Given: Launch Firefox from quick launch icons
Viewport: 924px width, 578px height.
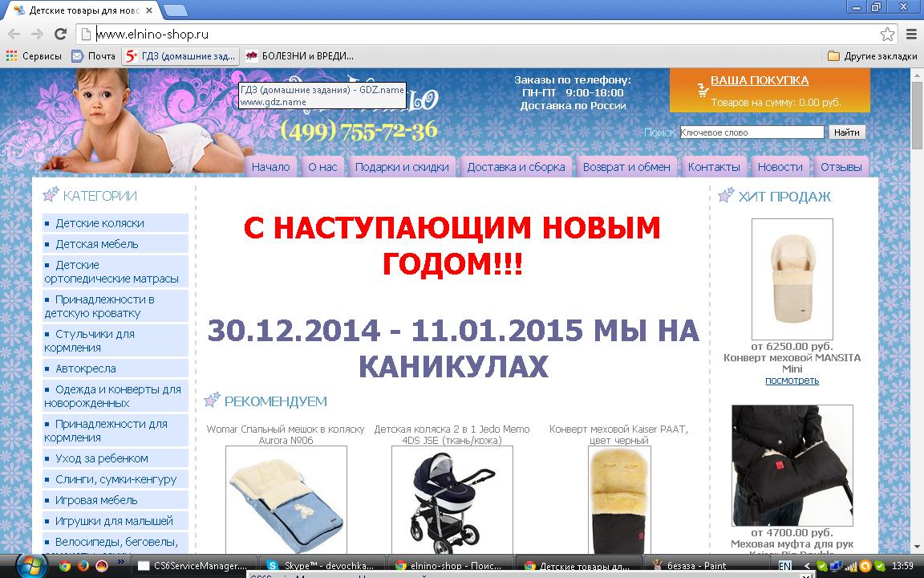Looking at the screenshot, I should 83,566.
